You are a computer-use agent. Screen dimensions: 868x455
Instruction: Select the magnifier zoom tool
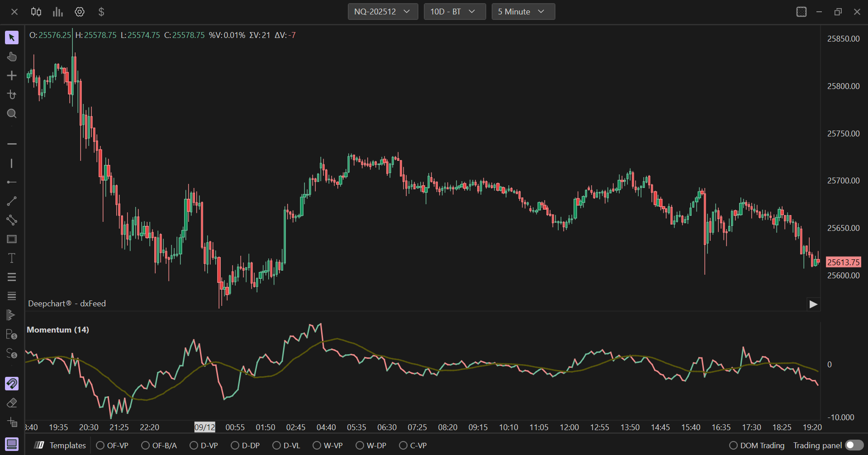(12, 113)
